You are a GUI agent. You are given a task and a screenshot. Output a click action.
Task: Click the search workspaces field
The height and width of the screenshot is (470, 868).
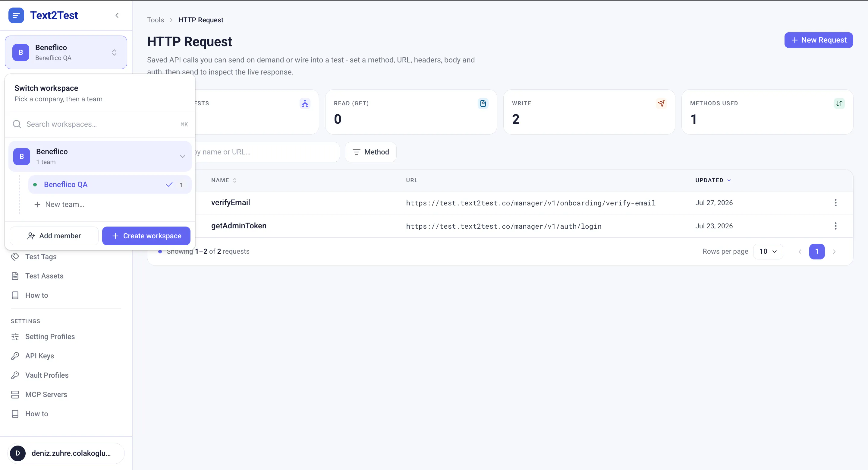[100, 124]
